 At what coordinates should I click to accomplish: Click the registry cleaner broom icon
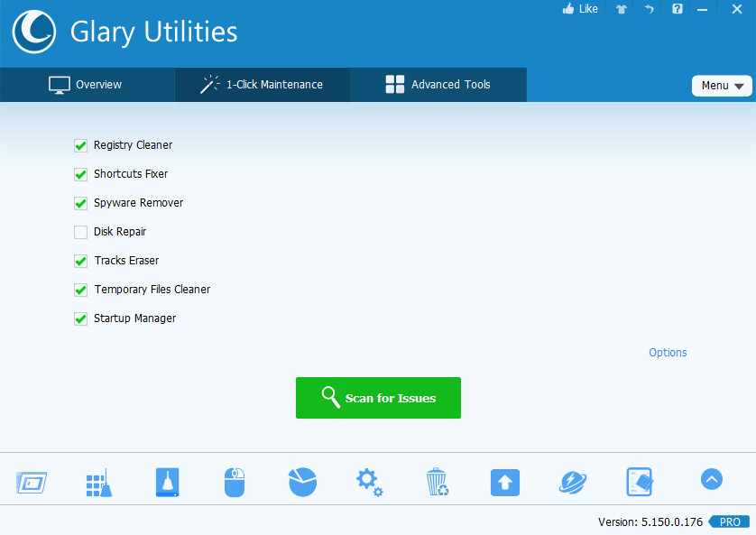click(99, 482)
